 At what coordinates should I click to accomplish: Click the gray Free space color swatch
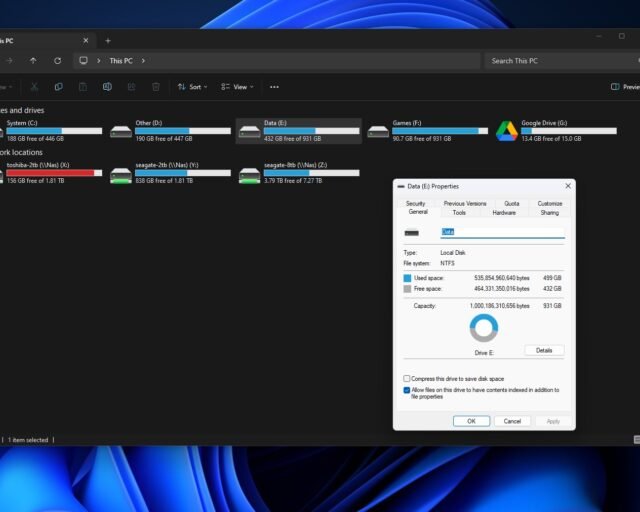click(407, 289)
